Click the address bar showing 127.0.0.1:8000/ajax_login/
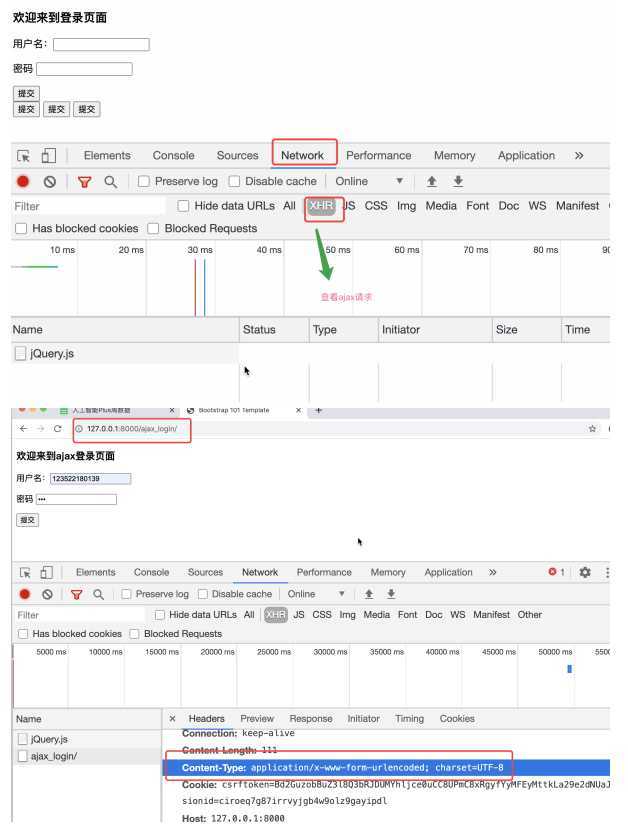 click(x=132, y=429)
